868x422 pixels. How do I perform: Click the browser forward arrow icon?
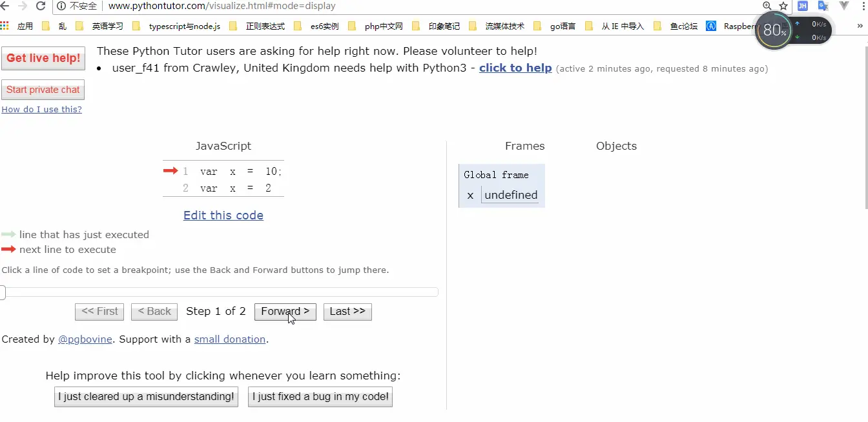point(23,6)
